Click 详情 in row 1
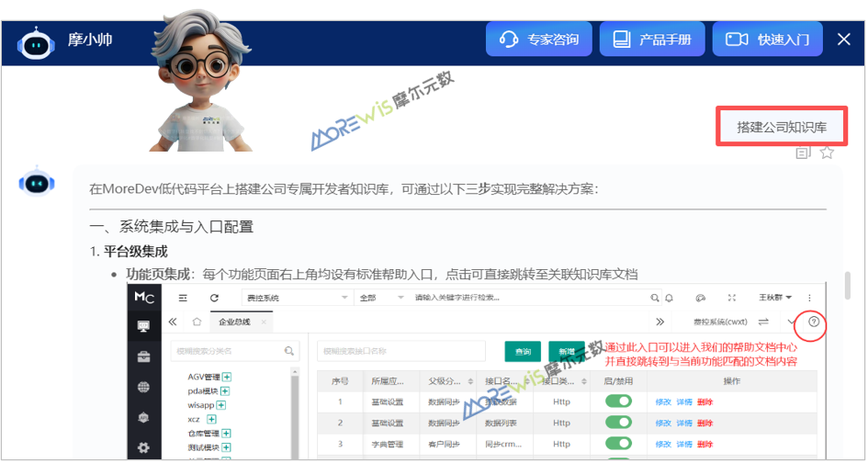The image size is (868, 463). click(x=684, y=402)
